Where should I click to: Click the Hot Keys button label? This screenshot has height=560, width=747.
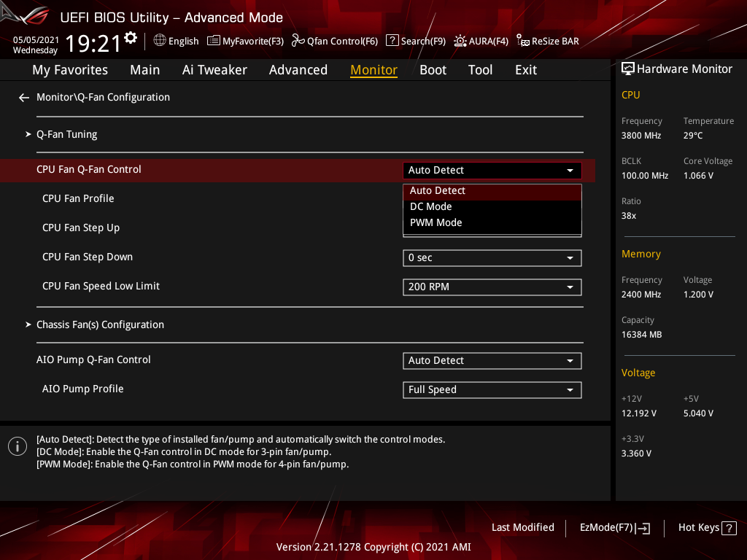point(698,528)
